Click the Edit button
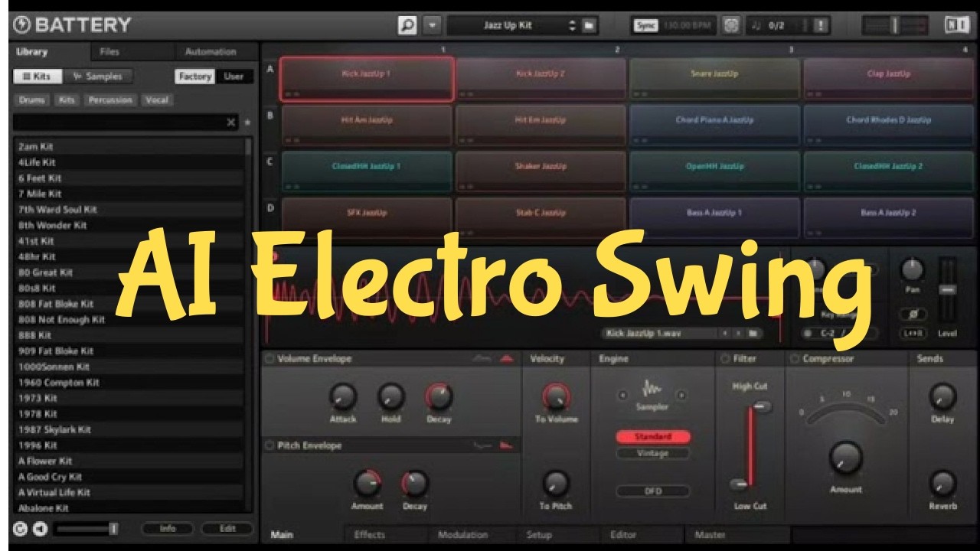 click(227, 529)
